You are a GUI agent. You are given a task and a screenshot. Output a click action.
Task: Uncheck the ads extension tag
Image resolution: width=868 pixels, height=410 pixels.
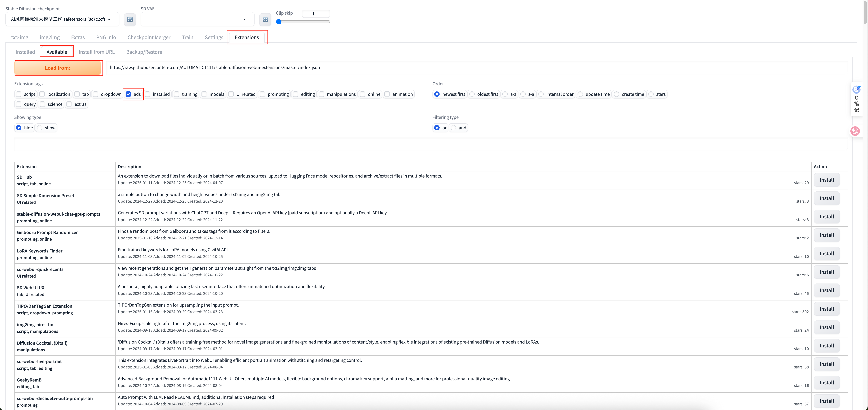point(128,94)
